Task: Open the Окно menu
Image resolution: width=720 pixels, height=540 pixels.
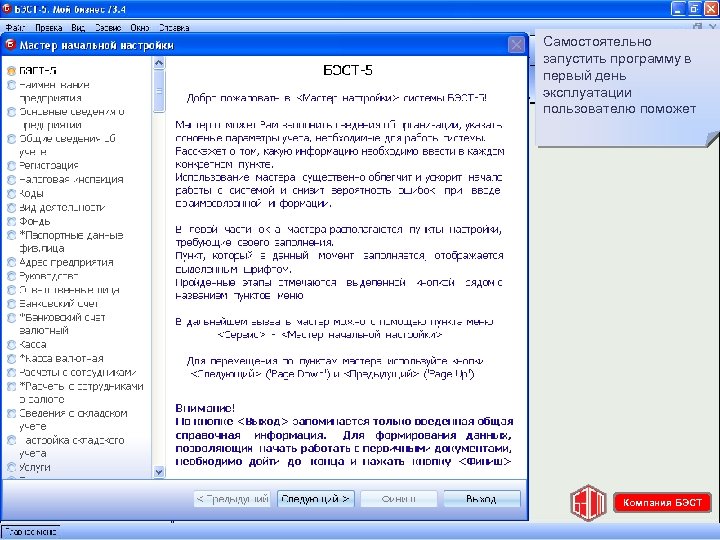Action: 140,28
